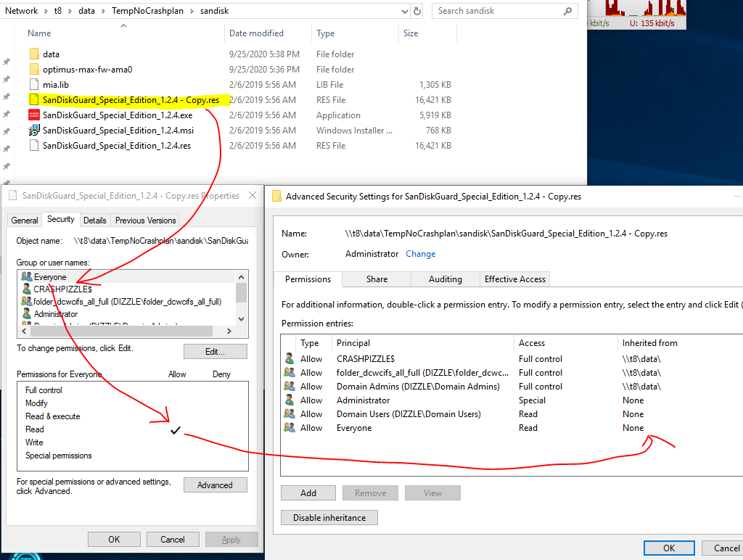The height and width of the screenshot is (560, 743).
Task: Click Network in the breadcrumb path
Action: pyautogui.click(x=21, y=11)
